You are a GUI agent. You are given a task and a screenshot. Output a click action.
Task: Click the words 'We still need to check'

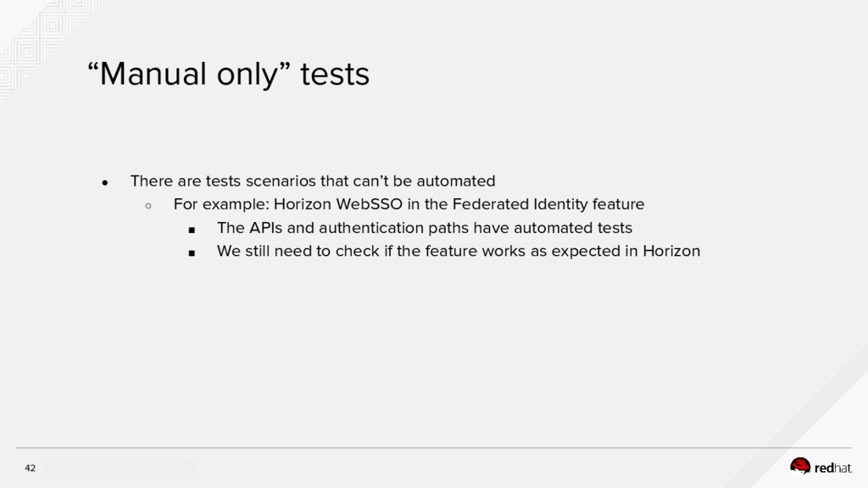click(x=298, y=251)
